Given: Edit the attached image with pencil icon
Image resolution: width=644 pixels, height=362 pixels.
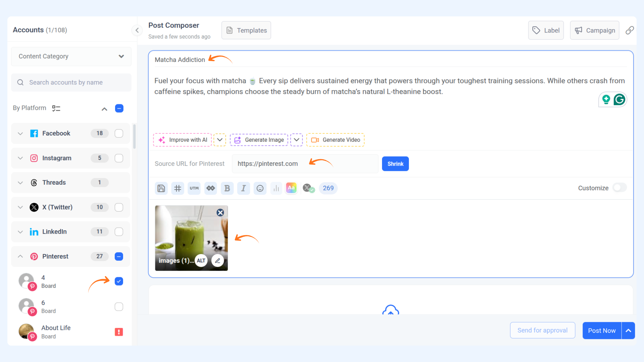Looking at the screenshot, I should pyautogui.click(x=218, y=261).
